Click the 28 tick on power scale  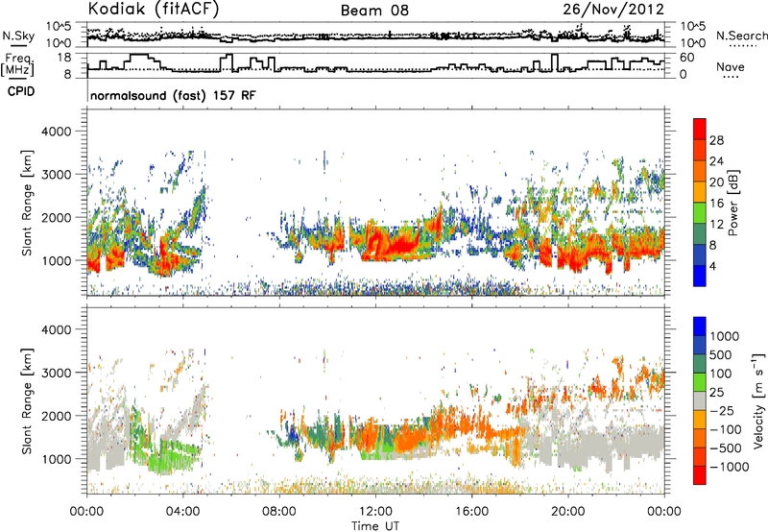[716, 140]
